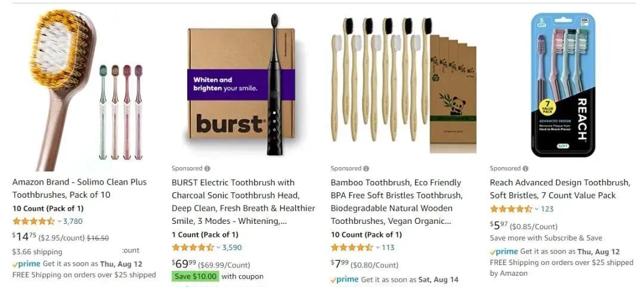Click the Bamboo Toothbrush star rating
Image resolution: width=644 pixels, height=287 pixels.
tap(352, 248)
